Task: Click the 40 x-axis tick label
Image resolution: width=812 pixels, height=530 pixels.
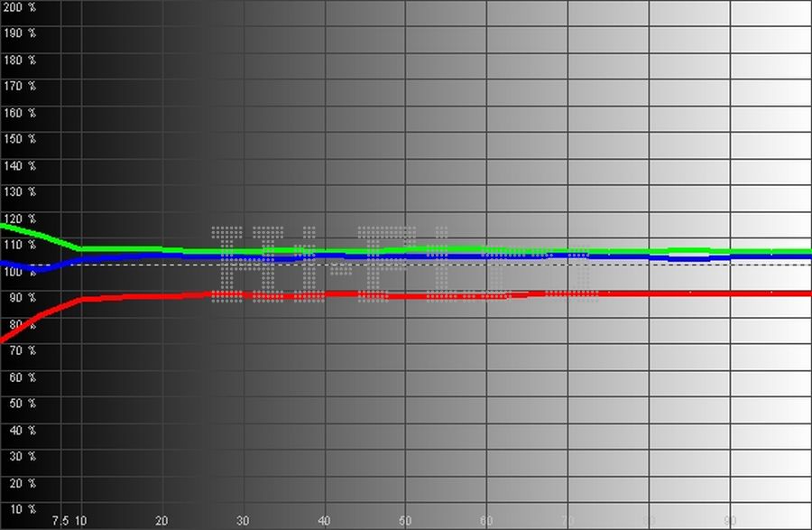Action: coord(325,521)
